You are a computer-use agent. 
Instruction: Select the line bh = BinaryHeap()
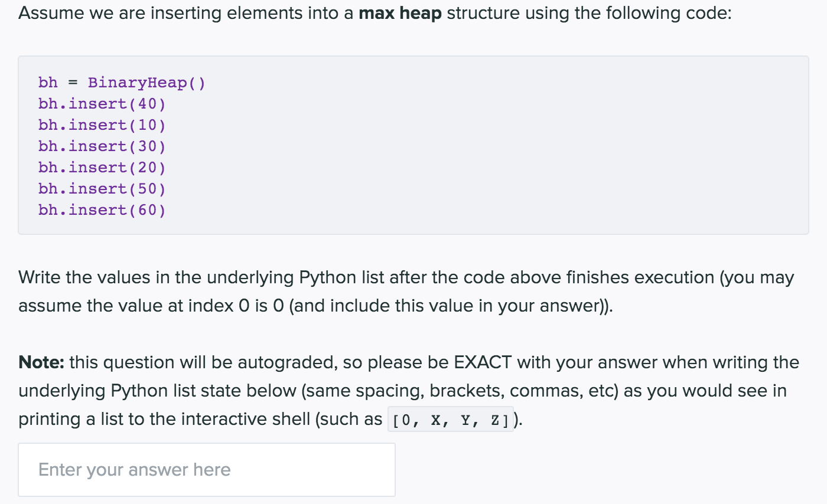[x=121, y=83]
